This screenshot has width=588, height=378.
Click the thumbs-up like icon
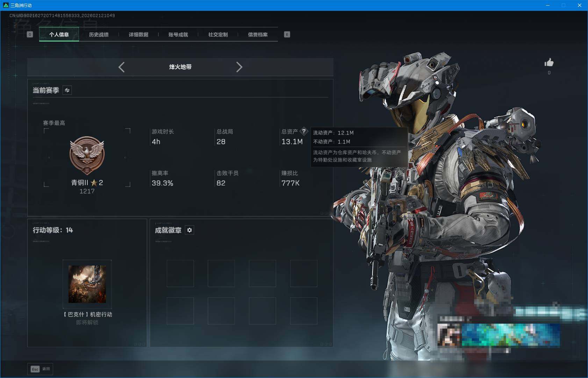point(549,63)
